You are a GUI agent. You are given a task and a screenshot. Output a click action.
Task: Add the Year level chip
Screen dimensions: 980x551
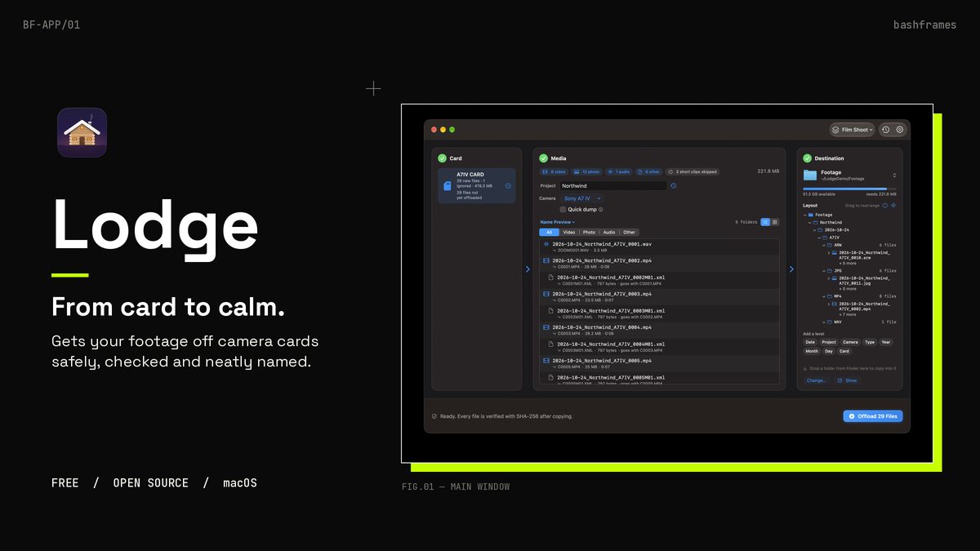coord(886,342)
